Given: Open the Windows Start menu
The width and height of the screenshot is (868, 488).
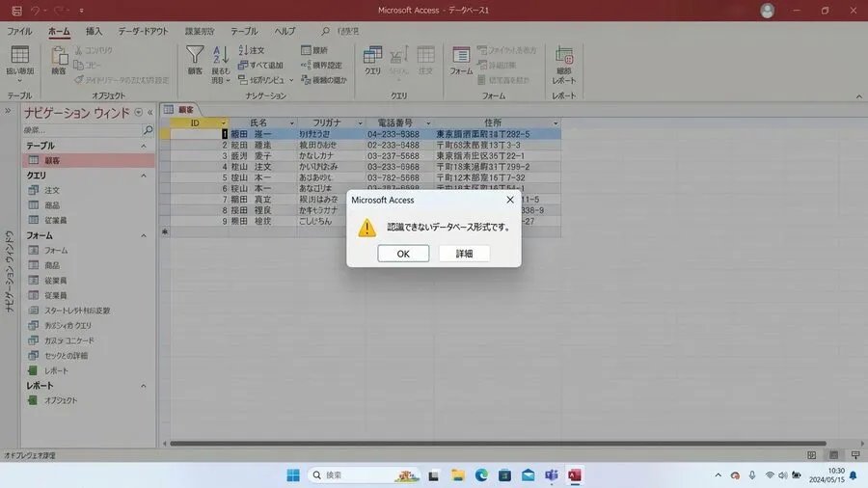Looking at the screenshot, I should pyautogui.click(x=293, y=474).
